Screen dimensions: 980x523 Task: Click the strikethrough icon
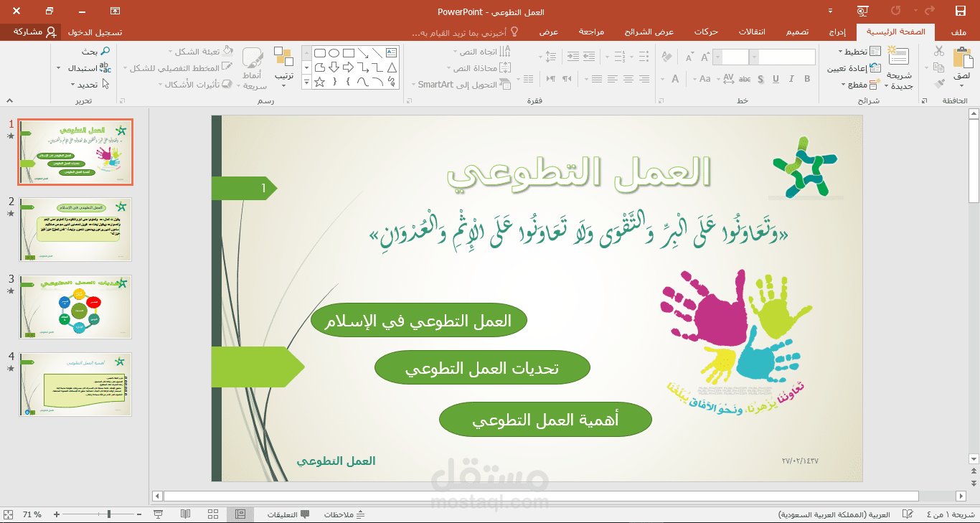coord(745,78)
